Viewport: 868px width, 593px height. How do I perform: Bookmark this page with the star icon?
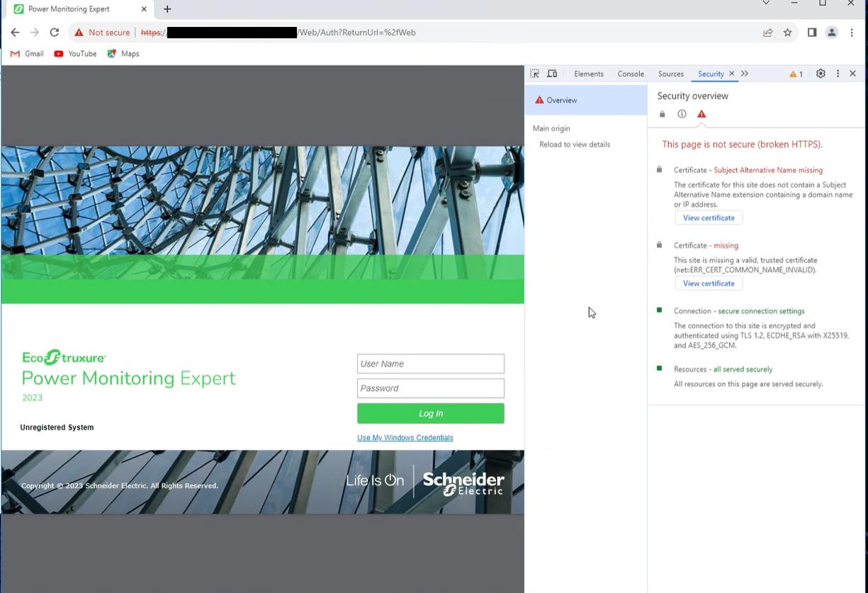click(x=787, y=33)
